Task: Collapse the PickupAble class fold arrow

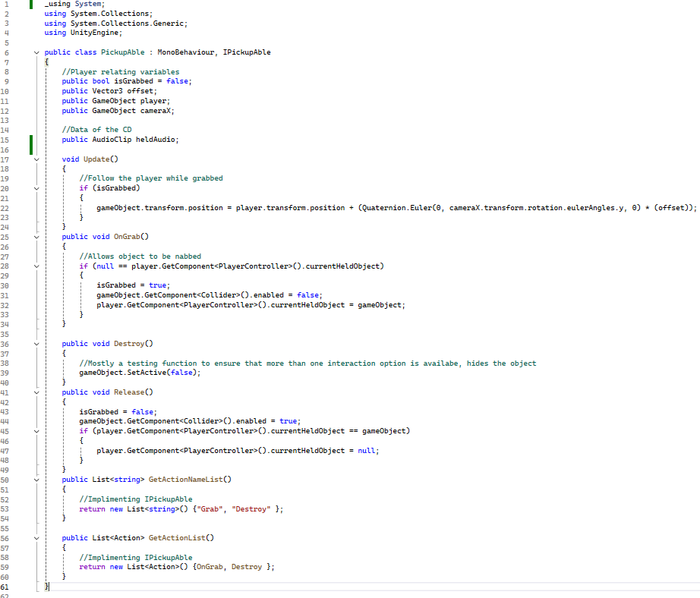Action: (36, 52)
